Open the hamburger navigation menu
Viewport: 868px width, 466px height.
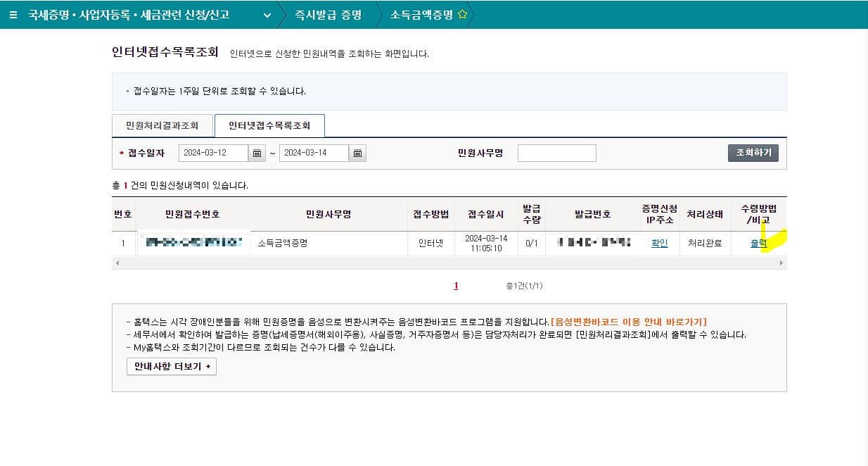click(x=13, y=14)
